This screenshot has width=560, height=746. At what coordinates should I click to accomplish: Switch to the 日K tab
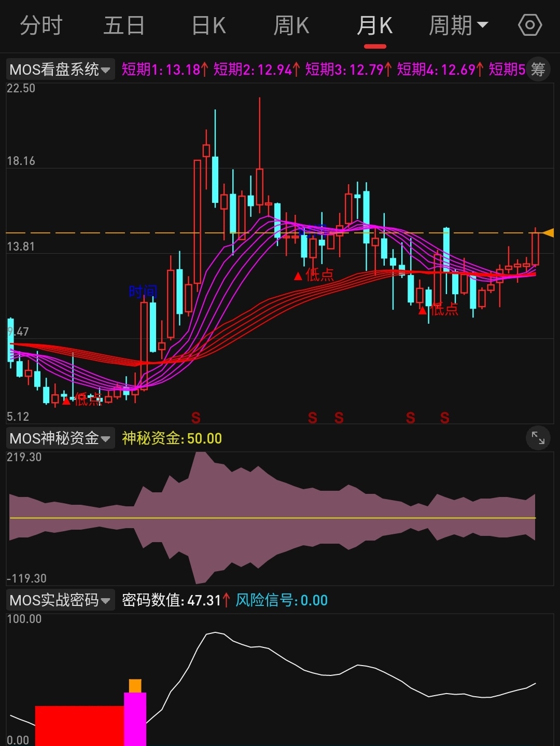[208, 25]
